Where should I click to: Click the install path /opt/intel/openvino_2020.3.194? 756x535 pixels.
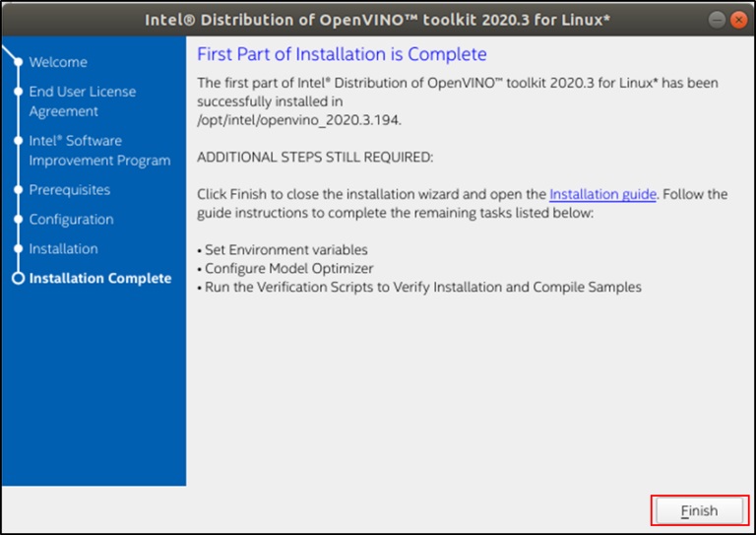(x=299, y=120)
